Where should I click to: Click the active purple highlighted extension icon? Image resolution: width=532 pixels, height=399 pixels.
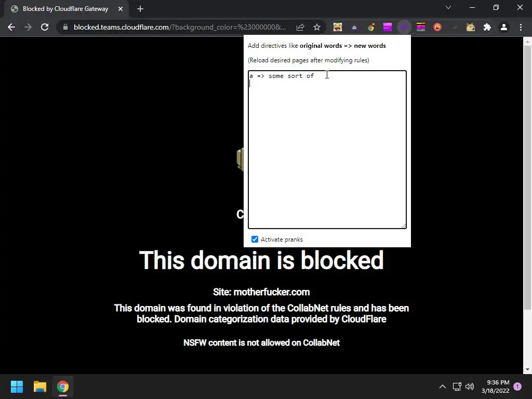[x=404, y=27]
